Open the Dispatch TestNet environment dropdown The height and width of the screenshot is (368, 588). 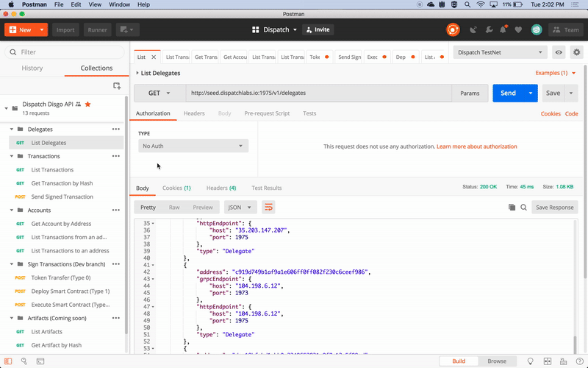[501, 52]
